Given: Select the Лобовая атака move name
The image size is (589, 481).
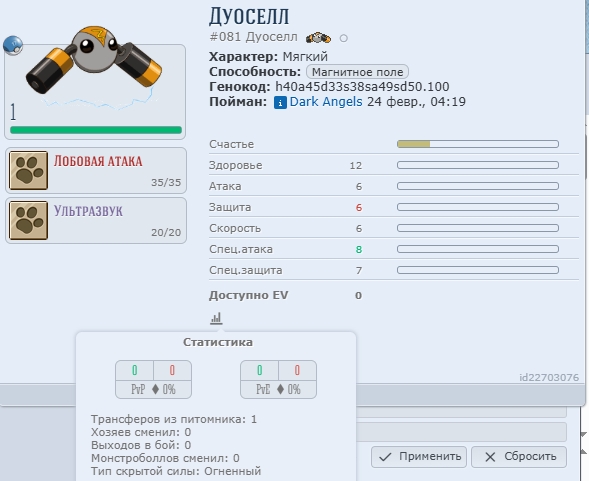Looking at the screenshot, I should 98,161.
